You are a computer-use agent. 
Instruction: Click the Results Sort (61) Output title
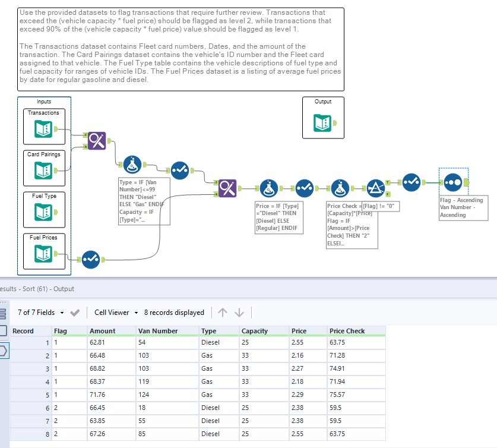(37, 289)
